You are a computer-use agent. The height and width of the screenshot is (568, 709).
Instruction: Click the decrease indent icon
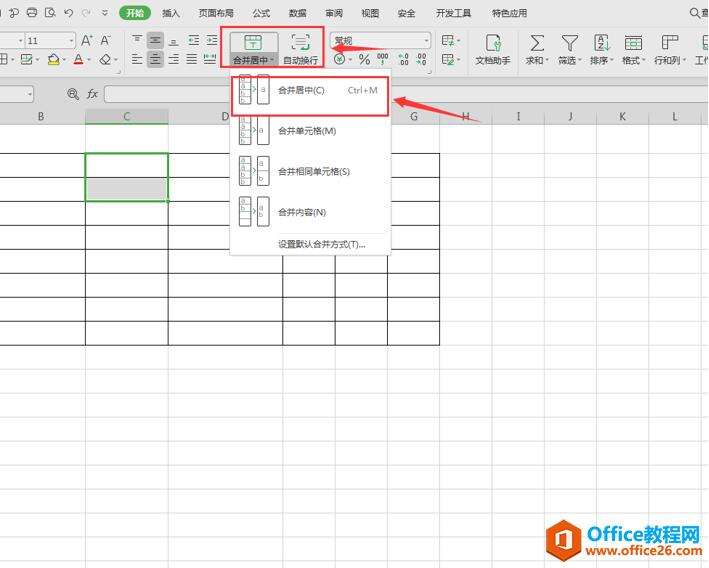194,40
